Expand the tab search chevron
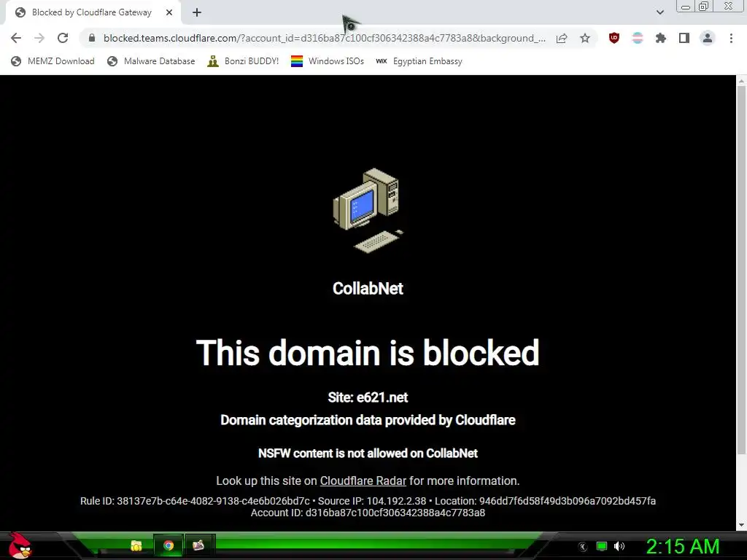The height and width of the screenshot is (560, 747). click(x=659, y=12)
